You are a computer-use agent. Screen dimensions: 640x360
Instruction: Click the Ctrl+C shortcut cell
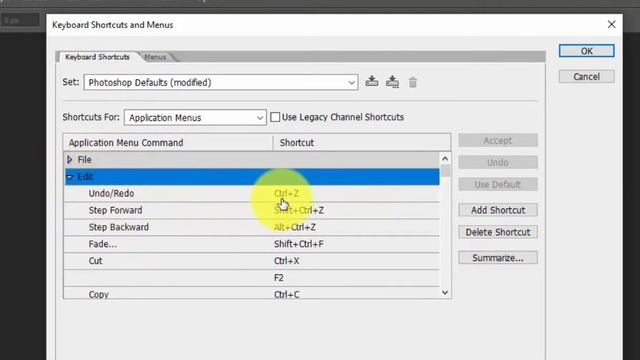tap(287, 294)
